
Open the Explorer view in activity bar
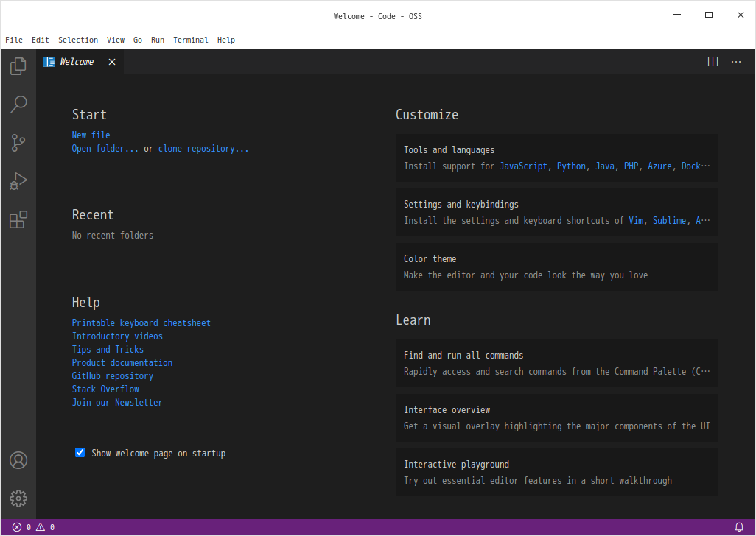18,66
